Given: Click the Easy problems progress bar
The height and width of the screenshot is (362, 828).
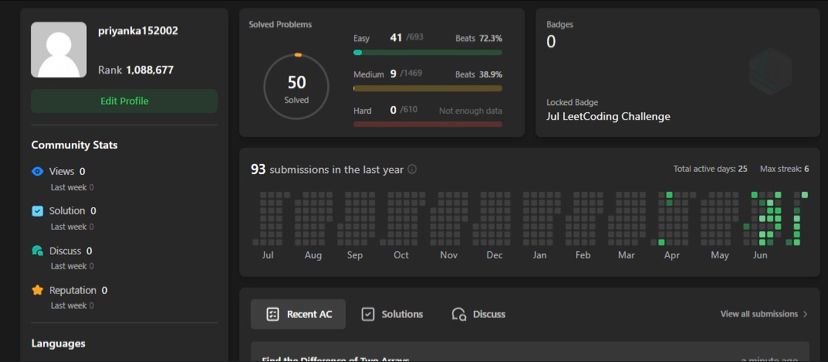Looking at the screenshot, I should [428, 53].
